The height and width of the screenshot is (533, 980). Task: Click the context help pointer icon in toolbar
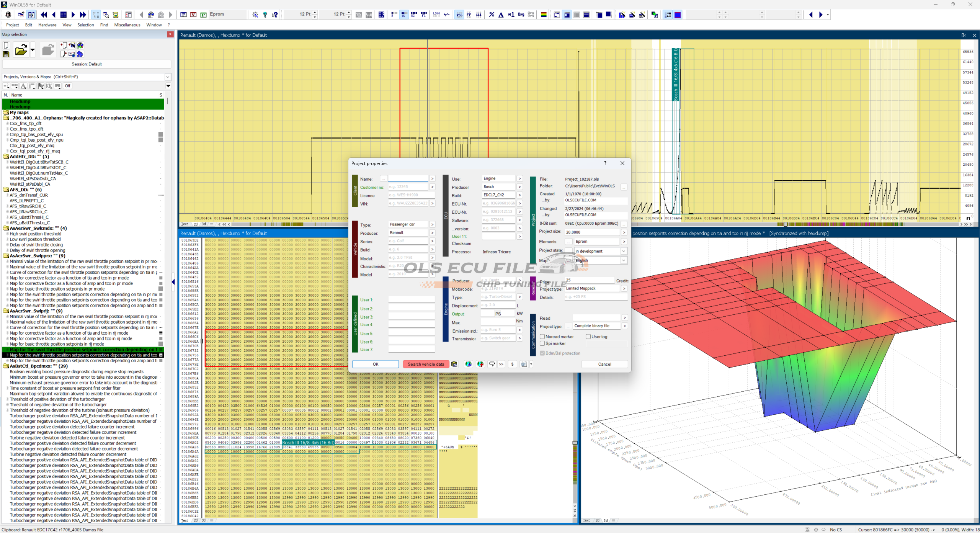[275, 15]
